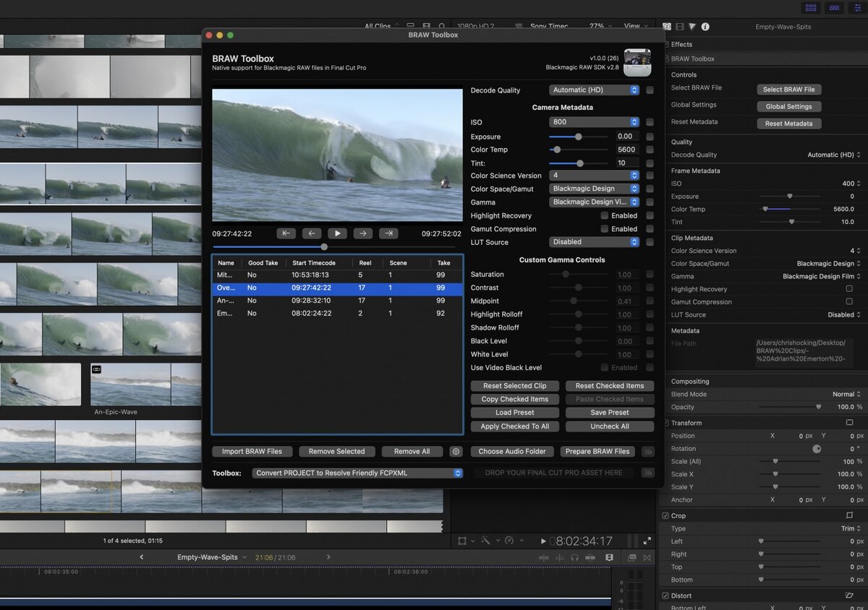Step forward one frame arrow button

pos(362,233)
